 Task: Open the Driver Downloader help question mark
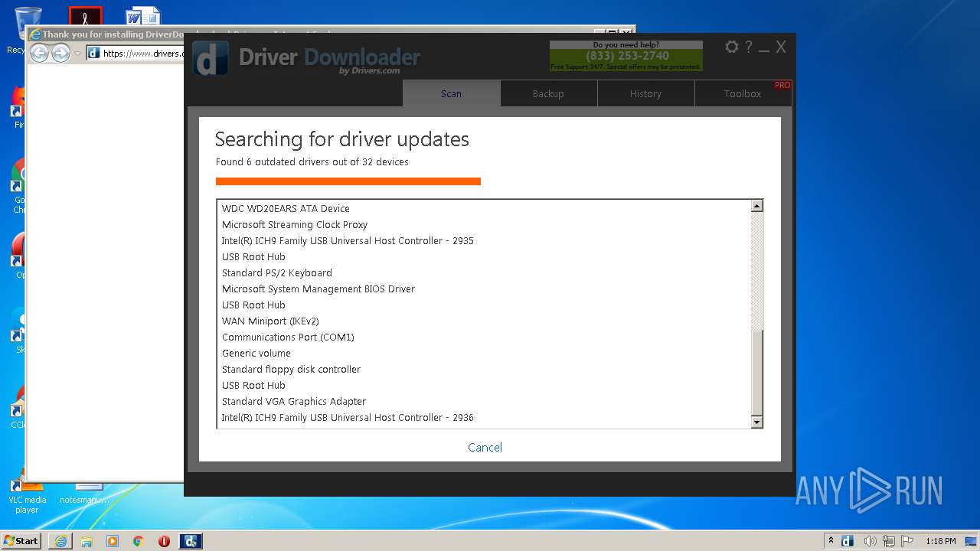(x=749, y=47)
